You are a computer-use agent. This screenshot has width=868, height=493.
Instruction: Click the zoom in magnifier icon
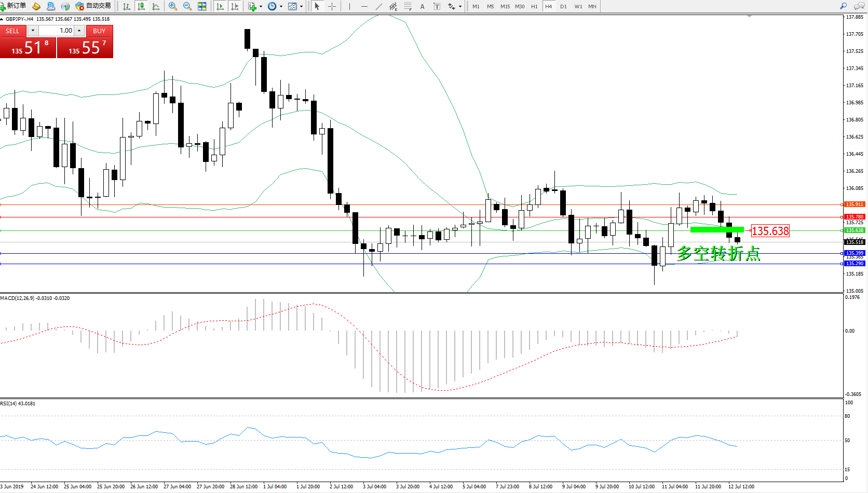(x=173, y=6)
